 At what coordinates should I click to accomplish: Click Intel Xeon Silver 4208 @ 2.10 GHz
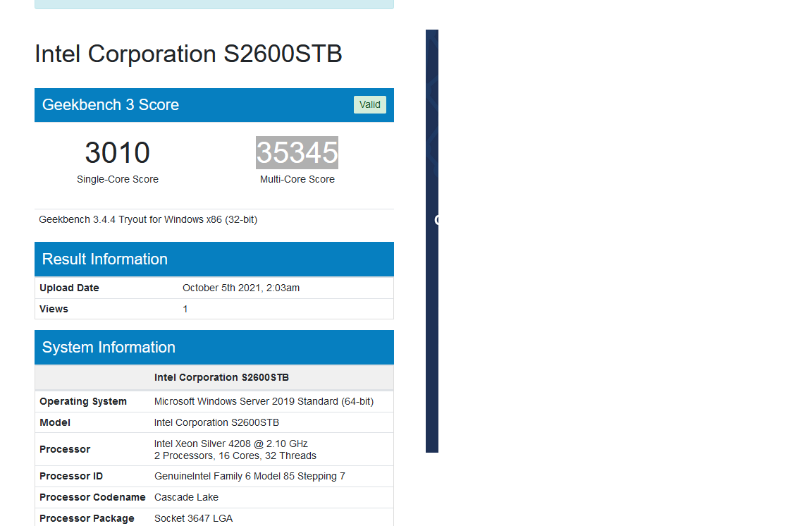click(231, 444)
